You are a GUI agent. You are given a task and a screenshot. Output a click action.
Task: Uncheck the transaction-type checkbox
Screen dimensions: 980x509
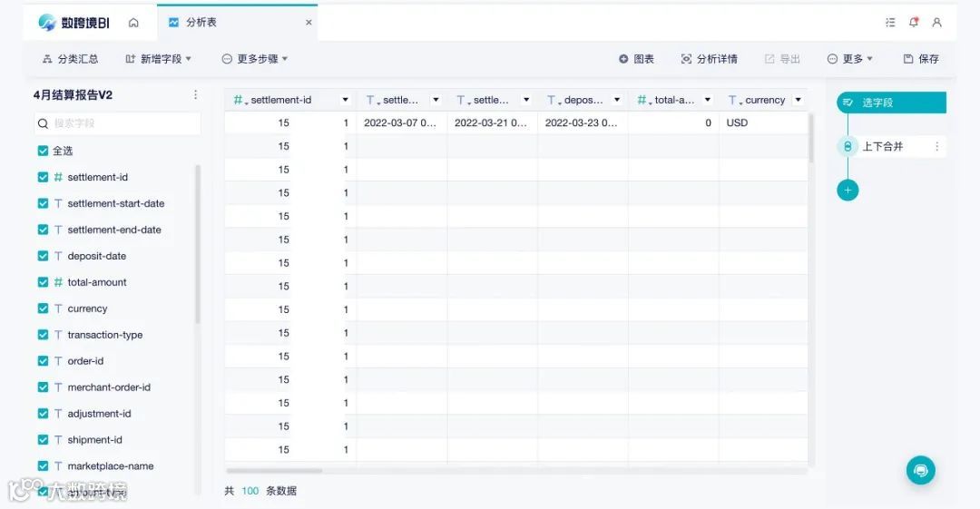44,335
